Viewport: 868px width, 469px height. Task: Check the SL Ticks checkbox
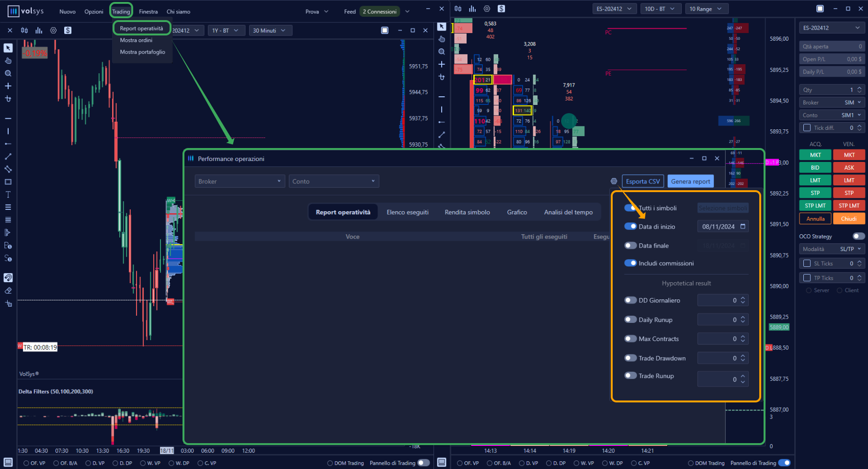coord(807,263)
